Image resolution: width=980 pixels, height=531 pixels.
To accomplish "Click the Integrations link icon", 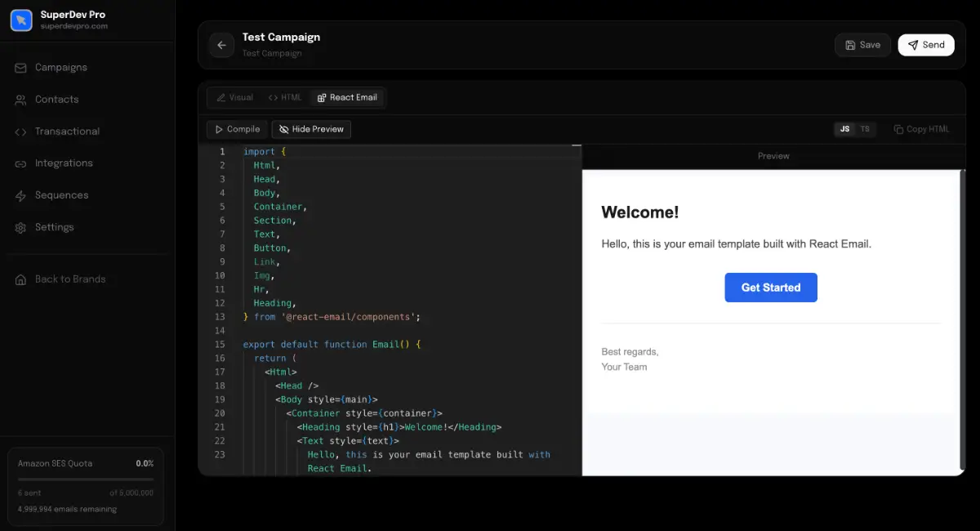I will (x=20, y=163).
